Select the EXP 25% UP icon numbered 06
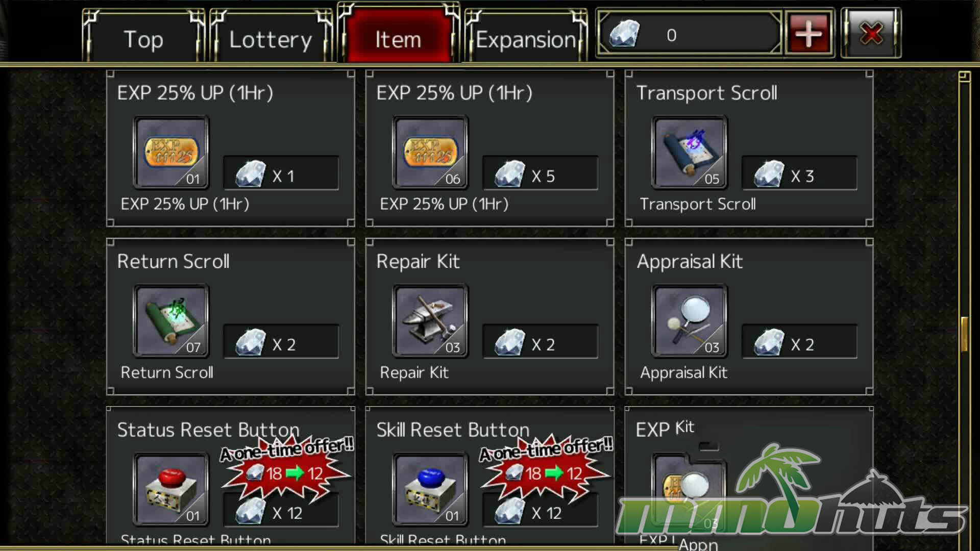Viewport: 980px width, 551px height. (430, 153)
